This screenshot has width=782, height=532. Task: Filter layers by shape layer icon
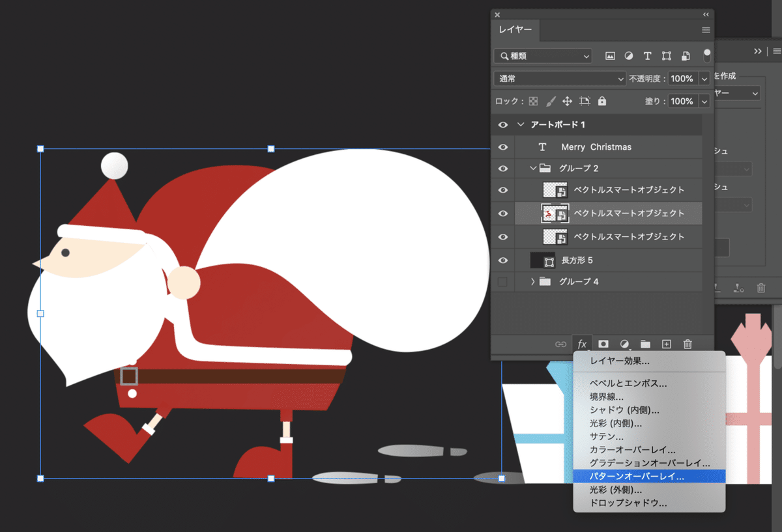coord(667,56)
